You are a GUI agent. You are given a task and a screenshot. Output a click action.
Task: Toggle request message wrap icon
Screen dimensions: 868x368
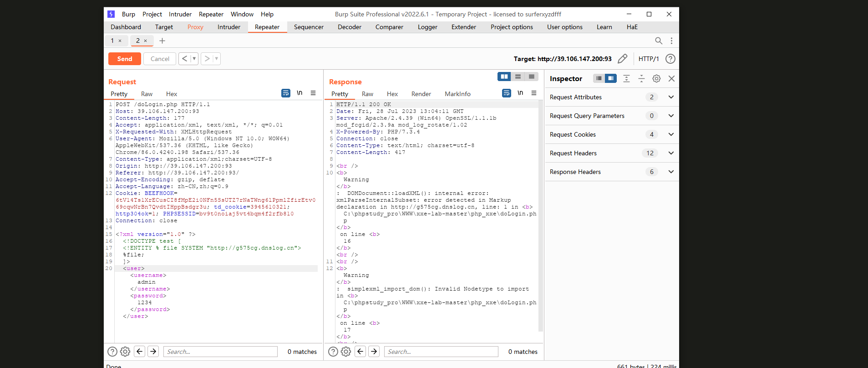point(286,93)
